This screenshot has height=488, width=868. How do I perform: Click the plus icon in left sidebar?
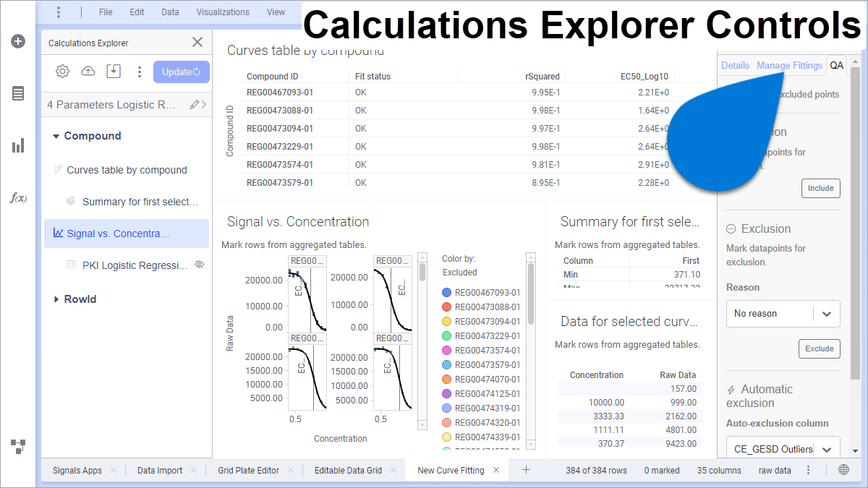point(18,41)
